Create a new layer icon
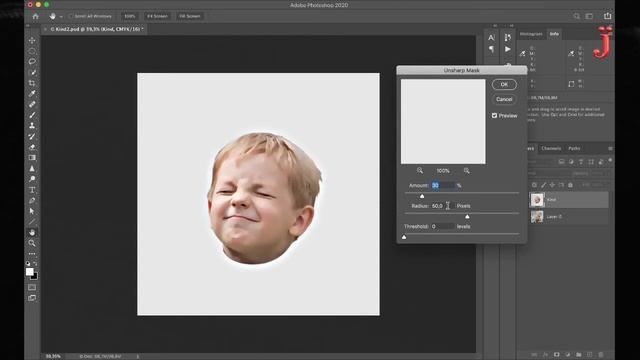 589,355
